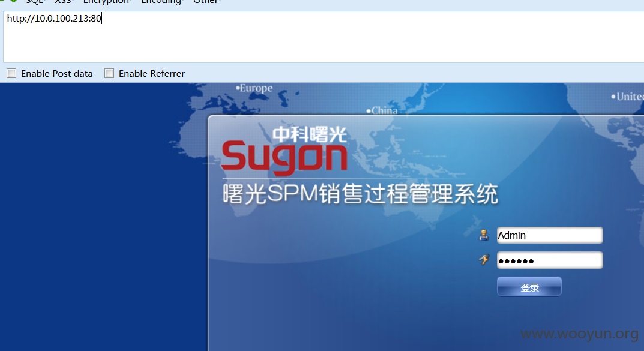This screenshot has height=351, width=644.
Task: Tick the Enable Referrer checkbox
Action: pyautogui.click(x=109, y=73)
